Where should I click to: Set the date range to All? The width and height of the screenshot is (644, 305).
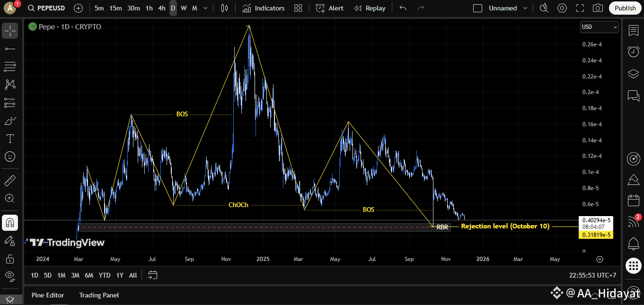pyautogui.click(x=133, y=275)
